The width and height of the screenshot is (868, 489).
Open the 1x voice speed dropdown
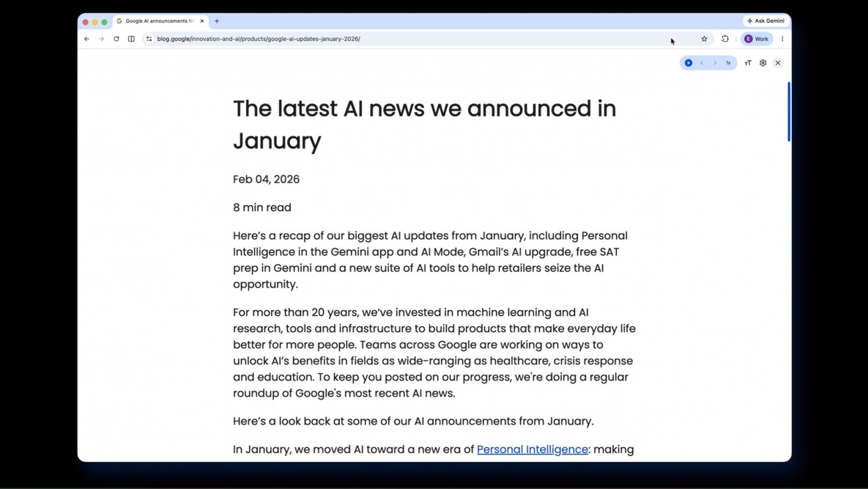pos(728,63)
